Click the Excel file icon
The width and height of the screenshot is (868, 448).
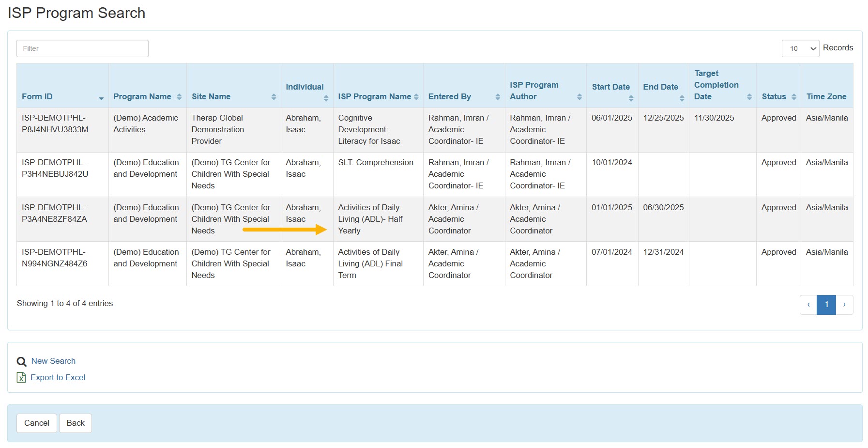tap(21, 377)
